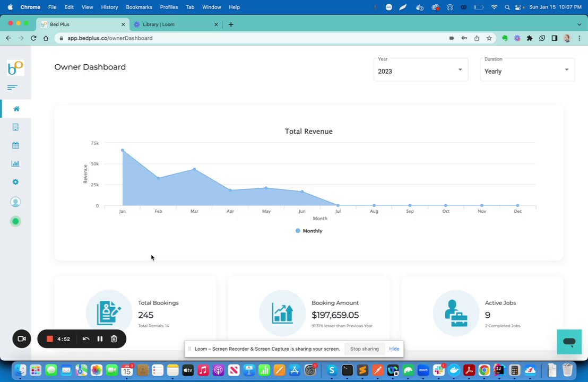Click the green status circle icon
This screenshot has width=588, height=382.
click(15, 222)
